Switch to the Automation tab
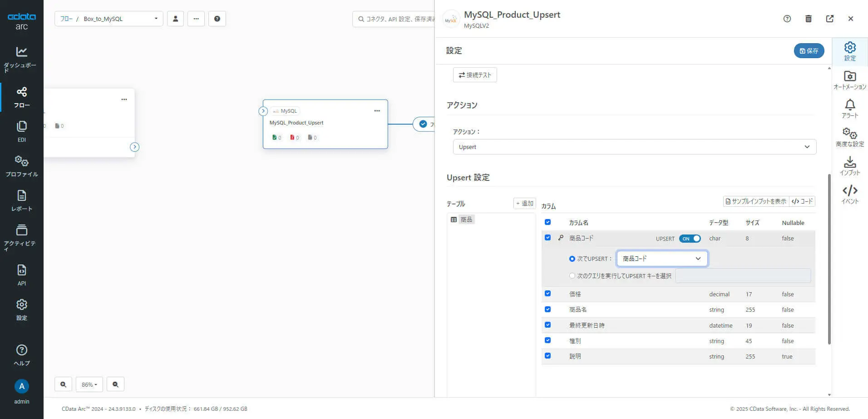Viewport: 868px width, 419px height. (x=849, y=80)
